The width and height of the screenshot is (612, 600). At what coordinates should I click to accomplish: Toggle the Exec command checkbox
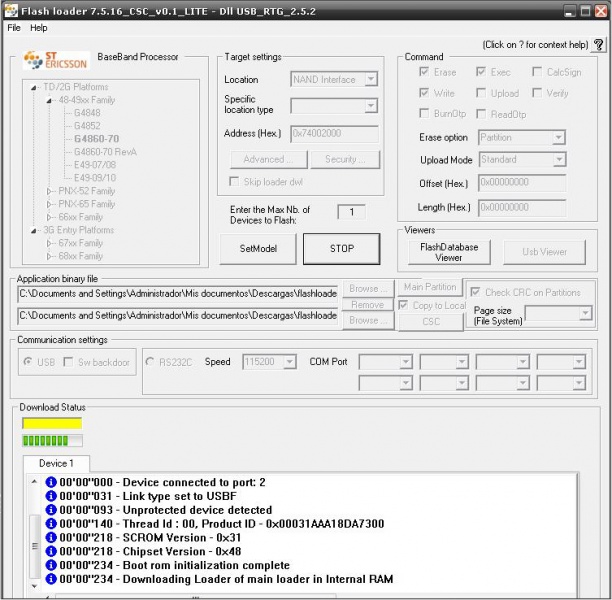point(481,72)
